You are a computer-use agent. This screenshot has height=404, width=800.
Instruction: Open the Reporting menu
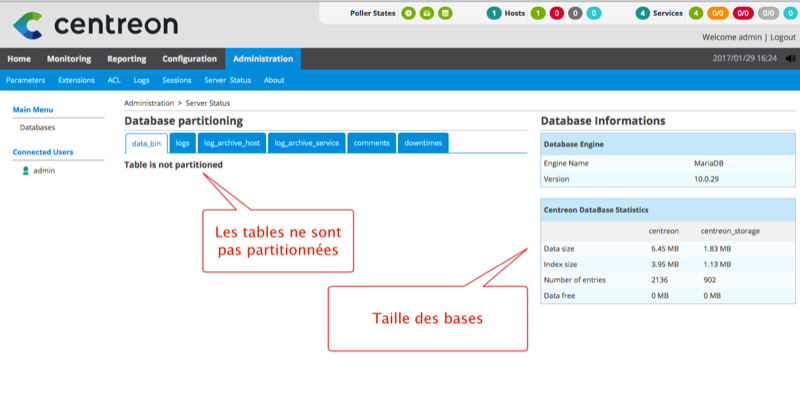click(126, 59)
